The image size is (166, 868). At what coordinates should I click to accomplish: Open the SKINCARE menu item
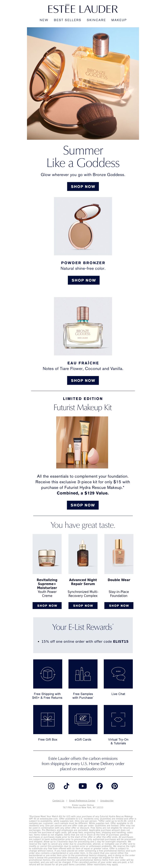(x=96, y=20)
